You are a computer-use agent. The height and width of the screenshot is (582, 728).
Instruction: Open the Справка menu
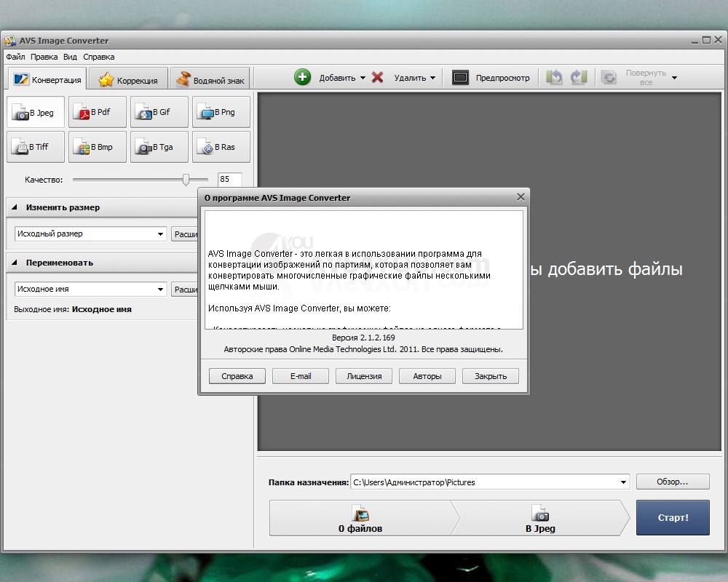pyautogui.click(x=99, y=57)
